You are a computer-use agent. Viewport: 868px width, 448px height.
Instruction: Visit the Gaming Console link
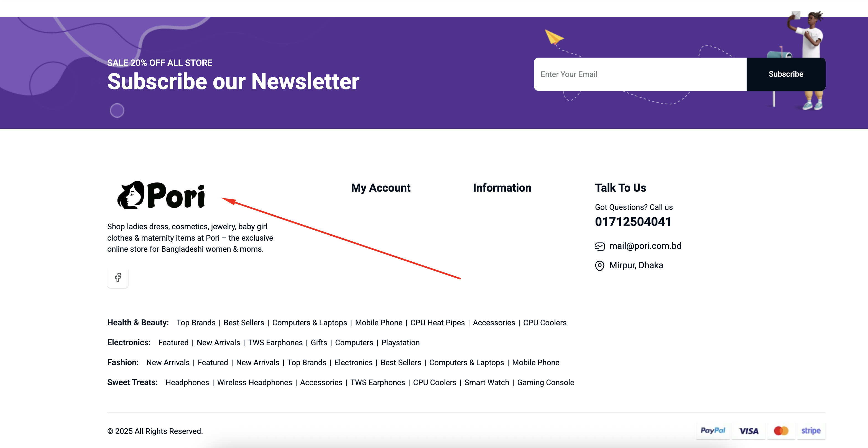[x=545, y=382]
